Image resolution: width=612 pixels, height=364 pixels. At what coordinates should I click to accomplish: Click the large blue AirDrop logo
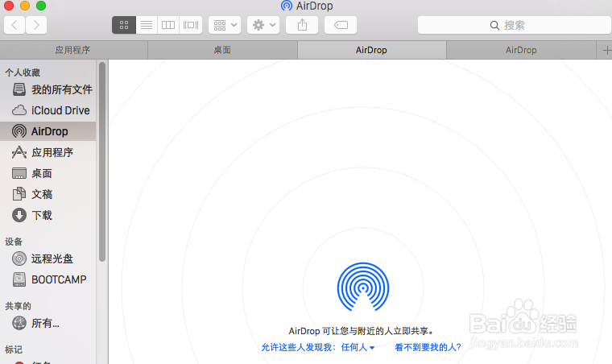pyautogui.click(x=363, y=287)
